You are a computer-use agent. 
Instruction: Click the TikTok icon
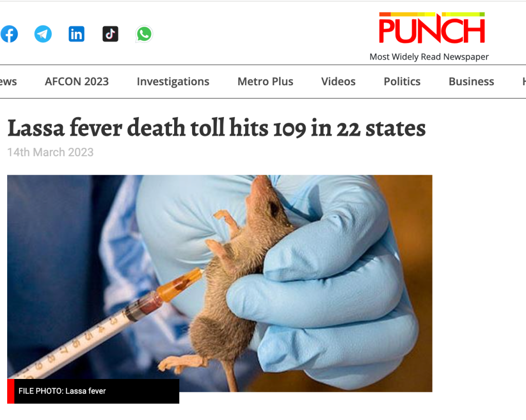click(110, 34)
